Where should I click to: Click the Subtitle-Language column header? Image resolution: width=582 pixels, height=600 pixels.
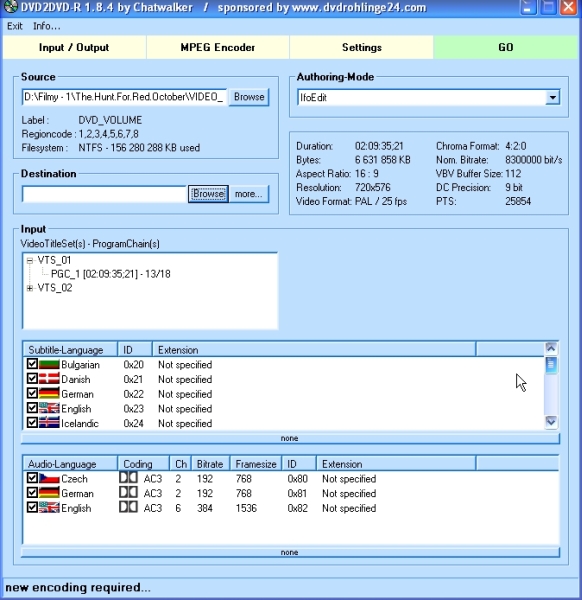coord(70,350)
